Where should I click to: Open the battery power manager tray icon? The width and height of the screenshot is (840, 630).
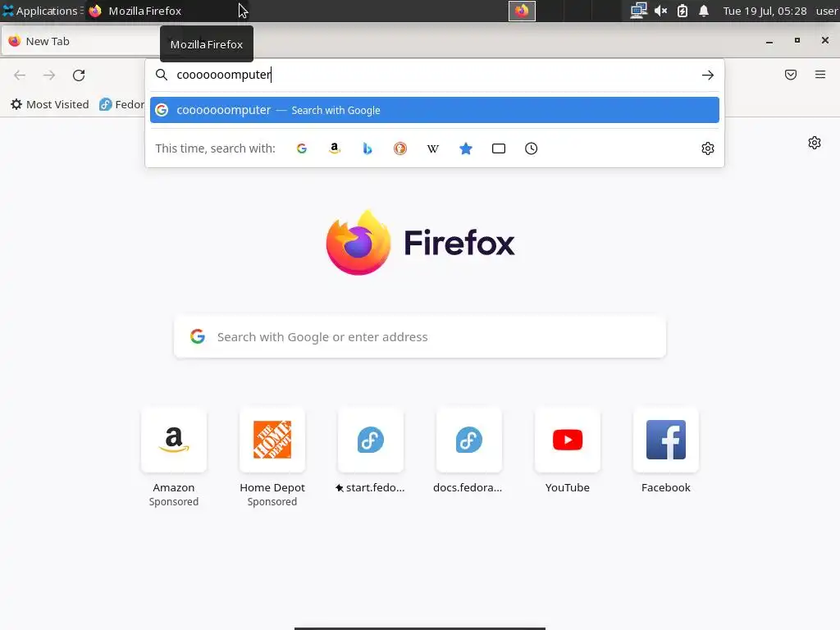682,11
